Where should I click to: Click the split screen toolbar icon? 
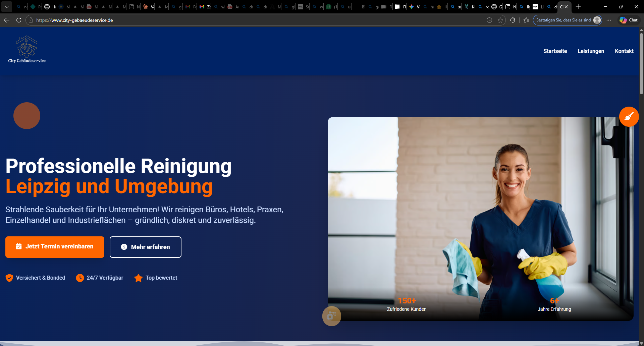[490, 20]
